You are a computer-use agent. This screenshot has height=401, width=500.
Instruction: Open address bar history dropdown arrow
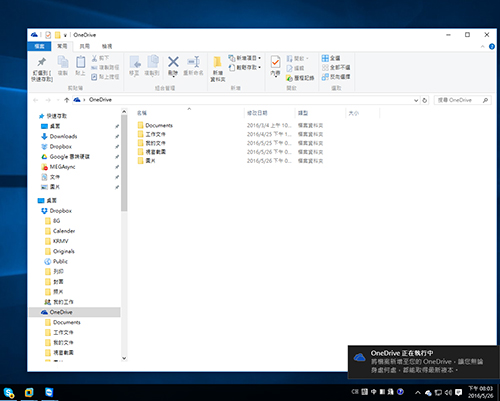click(416, 100)
